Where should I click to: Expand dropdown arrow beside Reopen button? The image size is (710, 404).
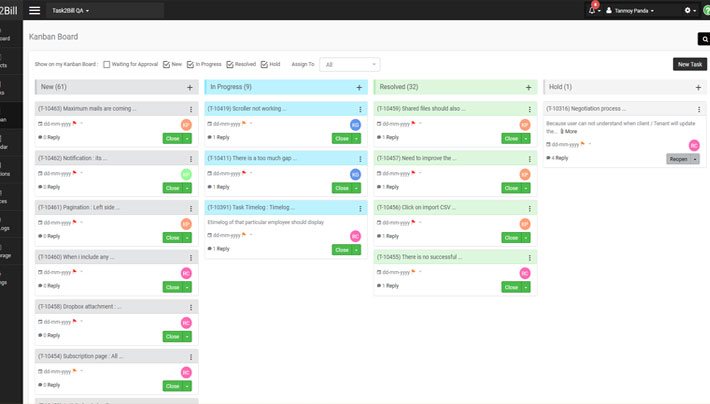(x=695, y=159)
